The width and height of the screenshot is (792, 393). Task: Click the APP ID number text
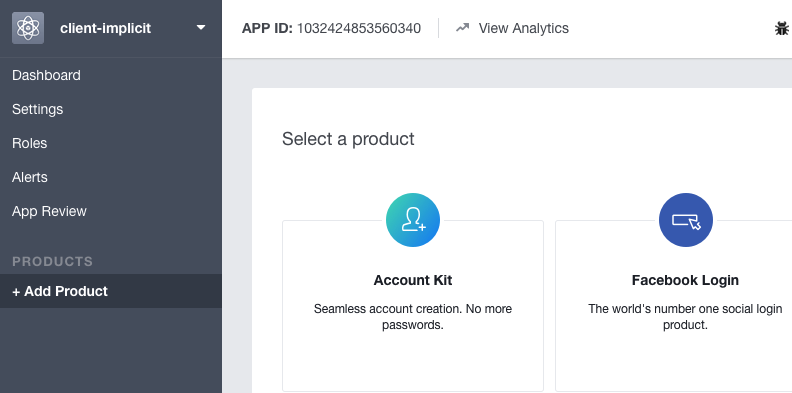click(x=359, y=28)
